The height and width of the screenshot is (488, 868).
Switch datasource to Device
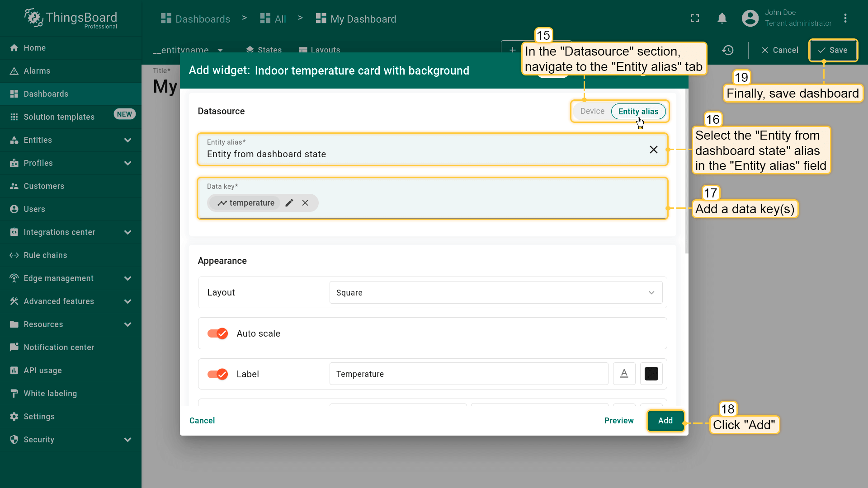(x=592, y=111)
